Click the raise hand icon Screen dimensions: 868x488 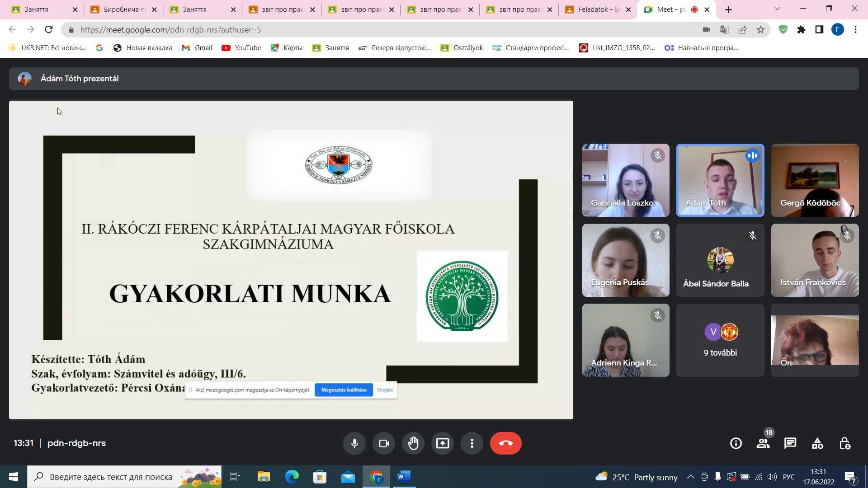coord(413,443)
